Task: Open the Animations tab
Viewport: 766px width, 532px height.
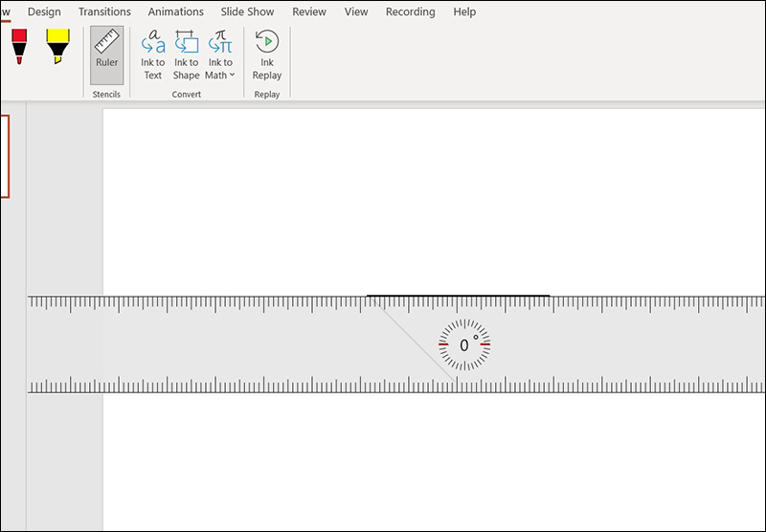Action: tap(176, 12)
